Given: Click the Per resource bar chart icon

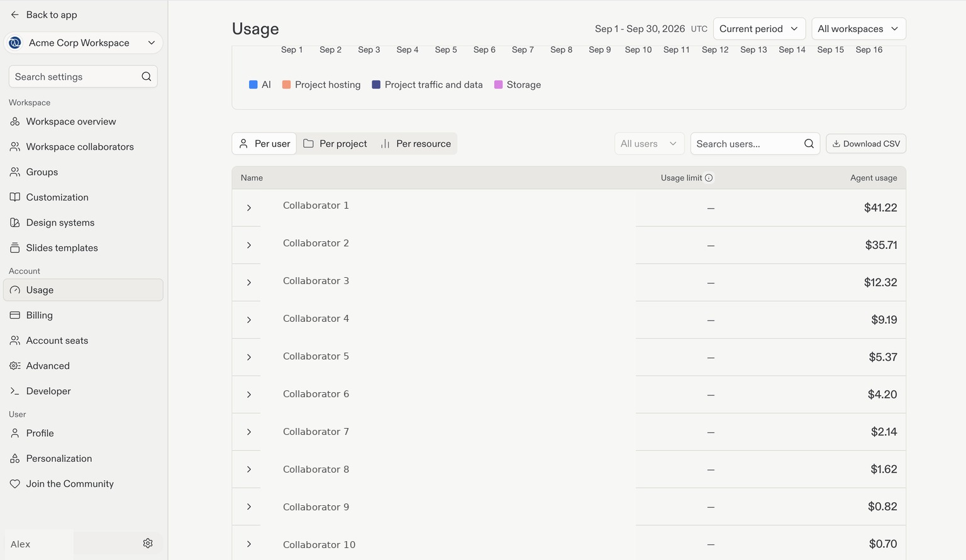Looking at the screenshot, I should pyautogui.click(x=386, y=143).
